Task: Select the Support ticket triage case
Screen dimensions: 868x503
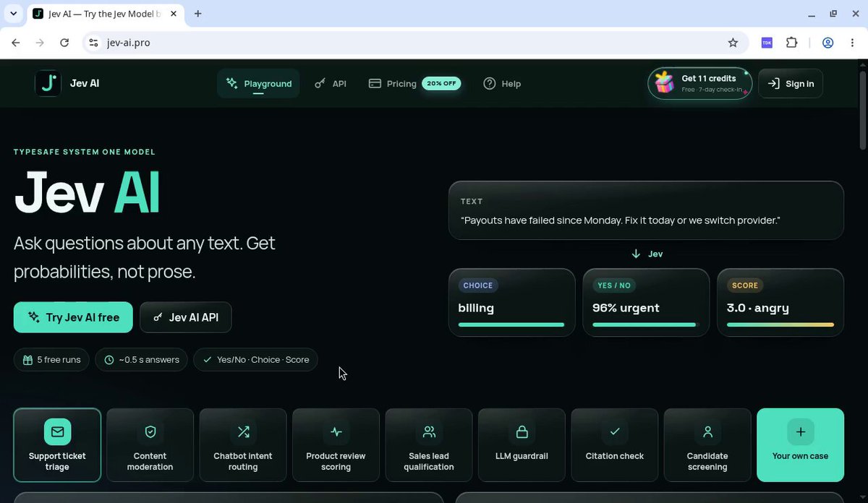Action: (57, 444)
